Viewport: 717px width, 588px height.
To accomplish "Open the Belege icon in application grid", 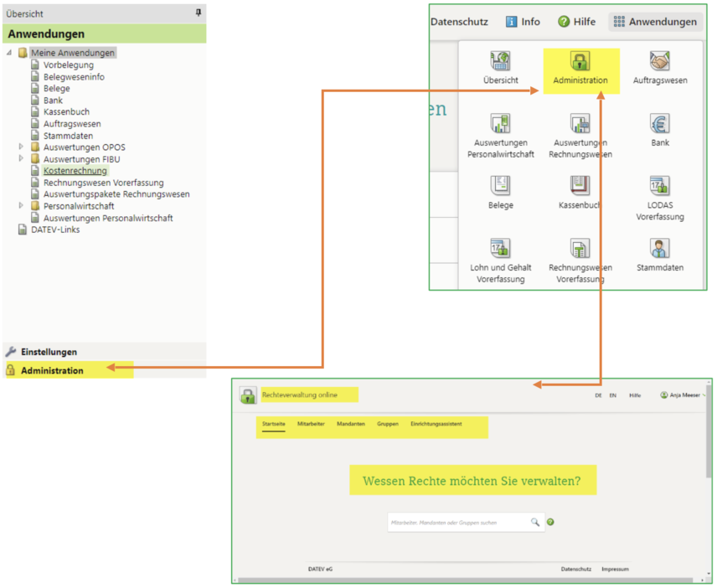I will click(x=500, y=186).
